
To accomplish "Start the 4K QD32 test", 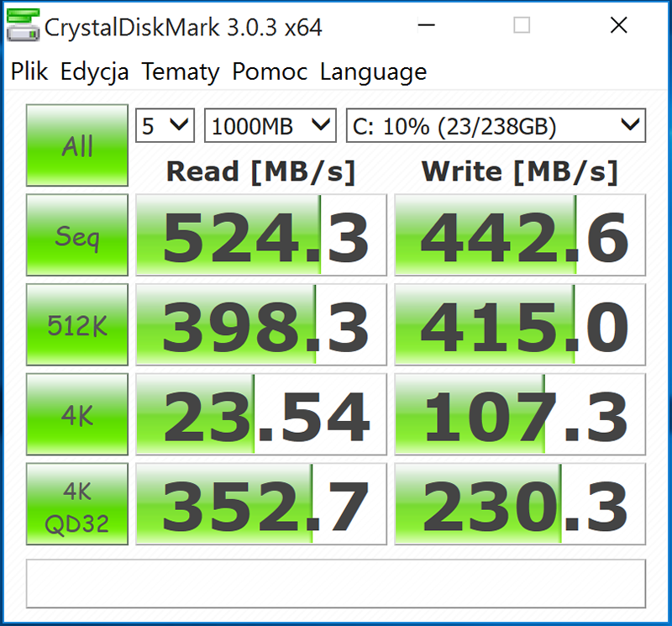I will point(77,504).
